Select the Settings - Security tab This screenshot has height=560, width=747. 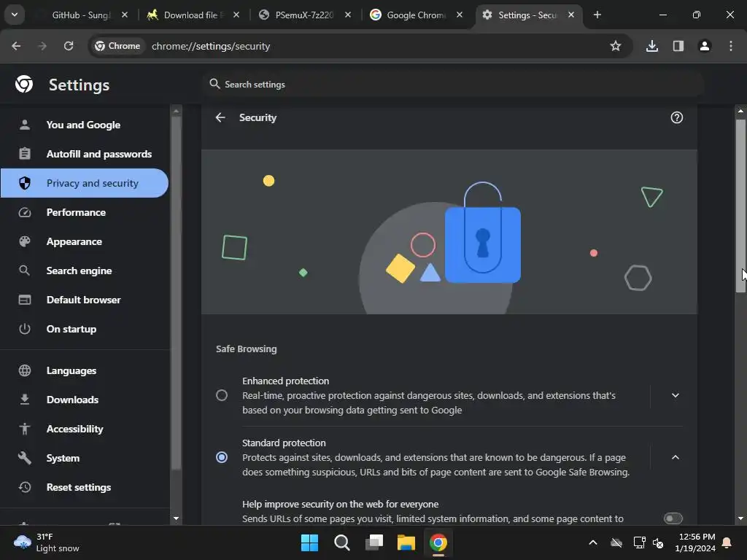click(527, 15)
